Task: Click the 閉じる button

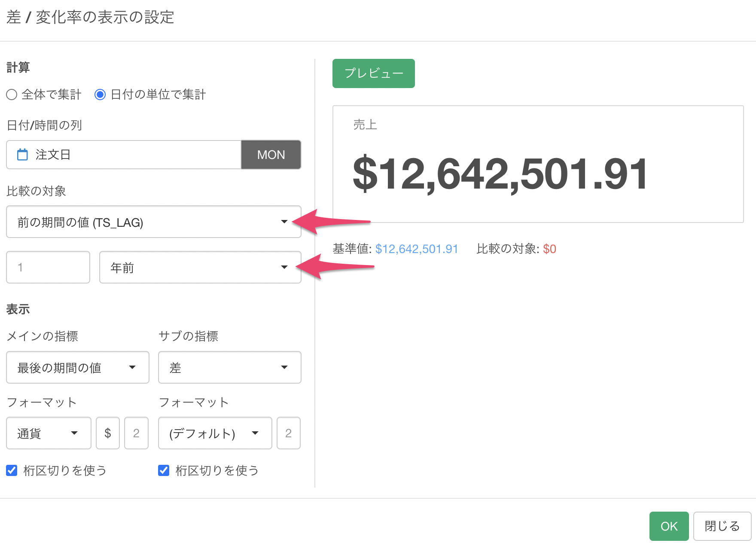Action: tap(722, 526)
